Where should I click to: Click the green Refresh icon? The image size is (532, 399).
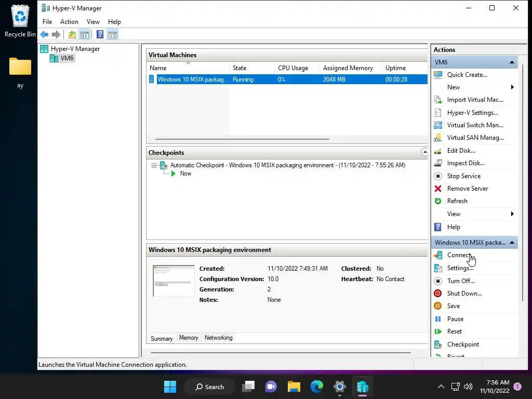[x=438, y=201]
